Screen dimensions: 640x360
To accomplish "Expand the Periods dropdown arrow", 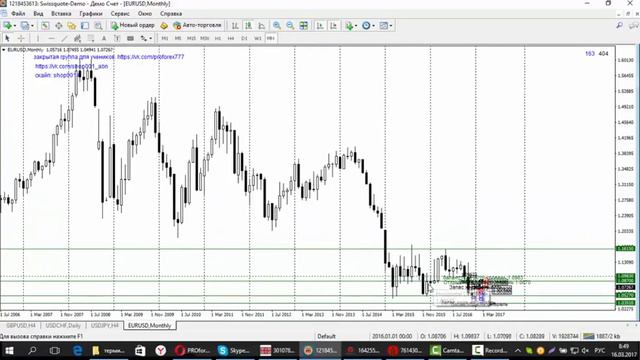I will coord(373,26).
